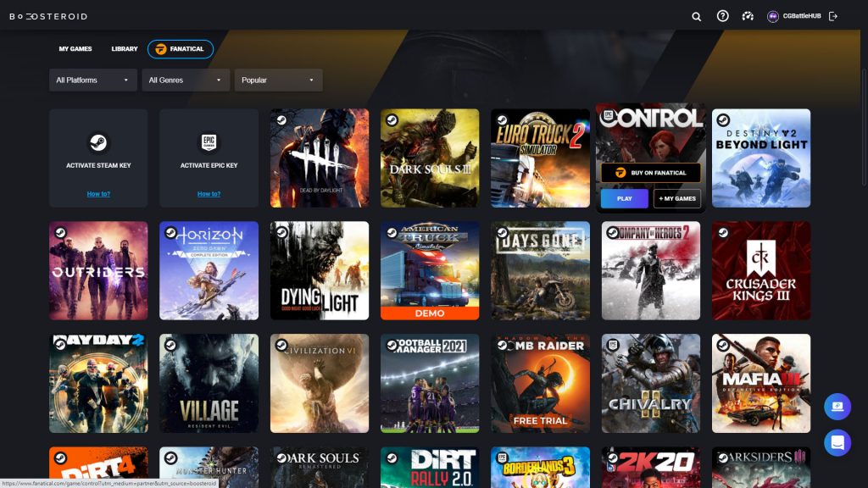Click the search magnifier icon
This screenshot has height=488, width=868.
(697, 17)
